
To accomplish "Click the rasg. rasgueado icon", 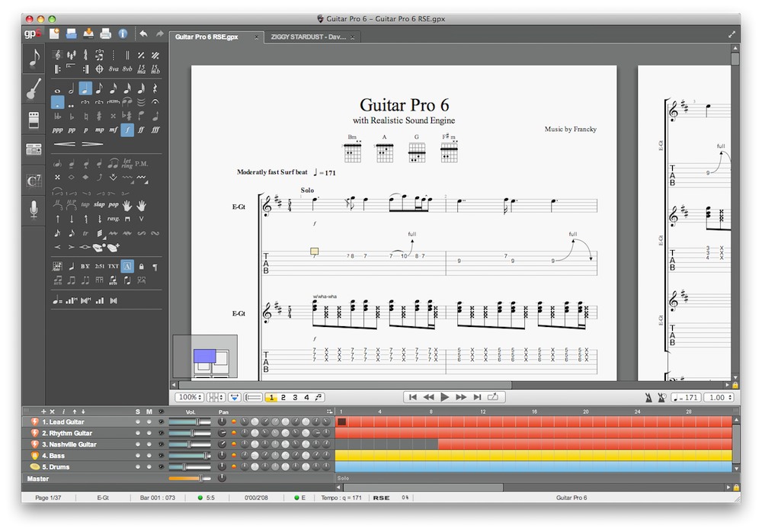I will (114, 219).
